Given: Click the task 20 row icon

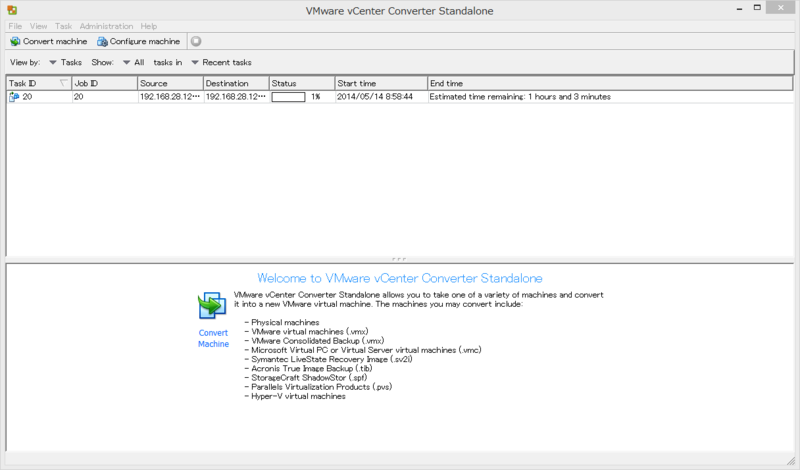Looking at the screenshot, I should coord(14,97).
